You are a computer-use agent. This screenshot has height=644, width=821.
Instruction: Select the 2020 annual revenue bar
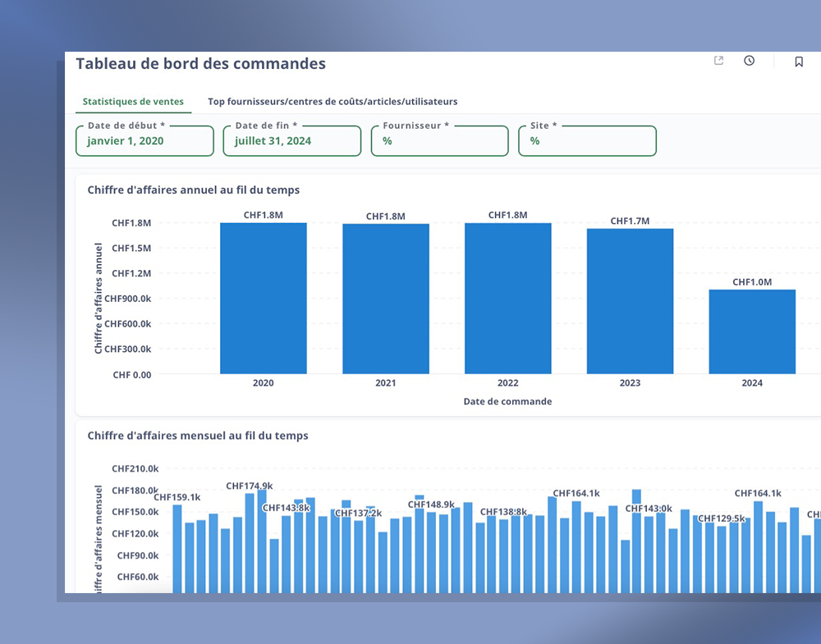264,299
